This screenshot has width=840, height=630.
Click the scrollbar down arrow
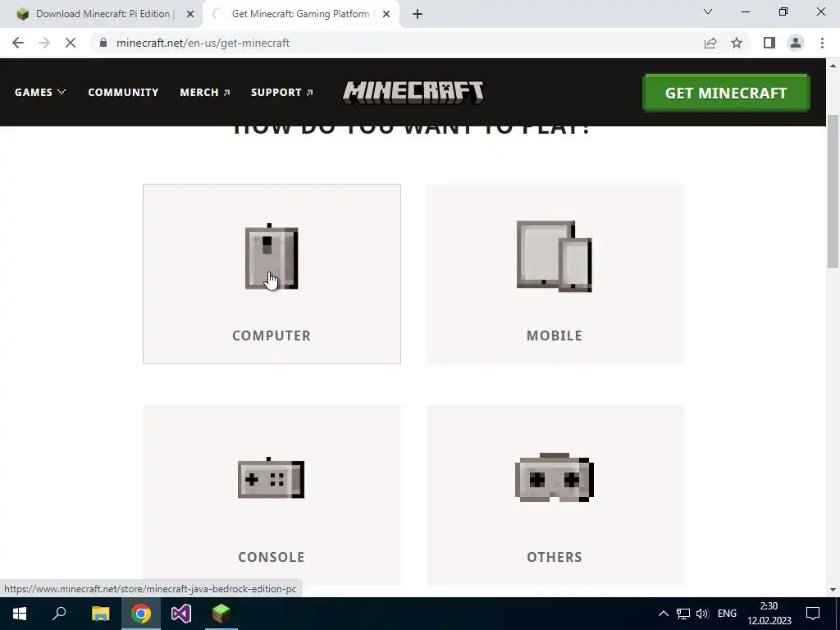click(x=833, y=590)
